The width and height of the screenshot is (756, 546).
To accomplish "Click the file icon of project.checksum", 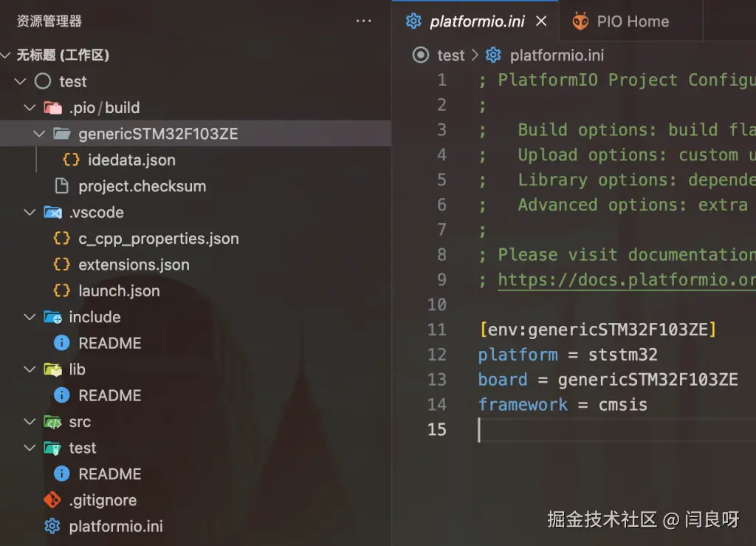I will click(x=62, y=185).
